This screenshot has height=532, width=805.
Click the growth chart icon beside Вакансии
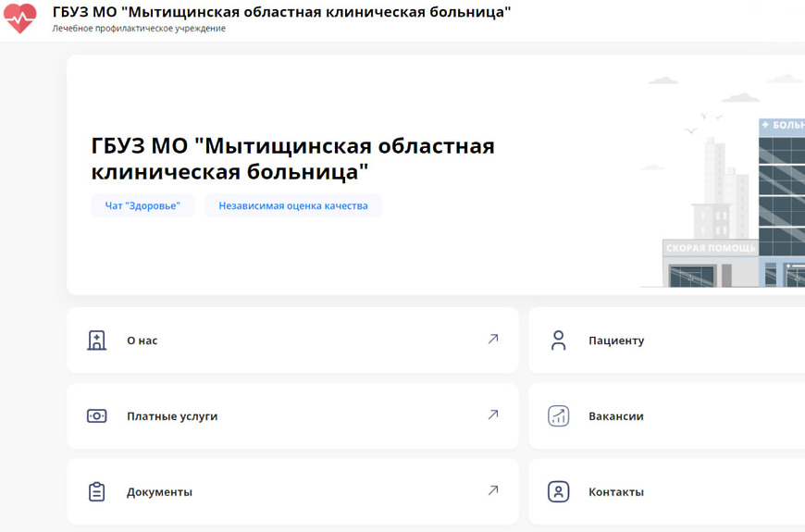pyautogui.click(x=558, y=416)
